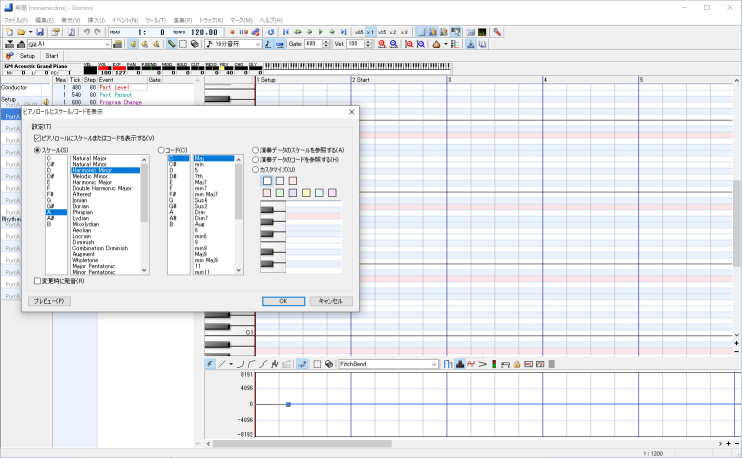Click the New file icon
Viewport: 742px width, 458px height.
point(9,32)
